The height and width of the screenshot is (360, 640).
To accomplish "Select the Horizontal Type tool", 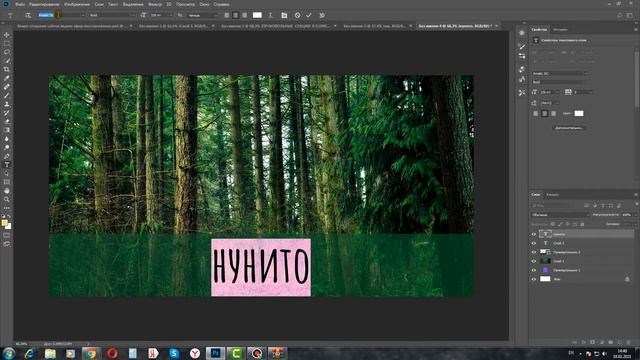I will point(7,164).
